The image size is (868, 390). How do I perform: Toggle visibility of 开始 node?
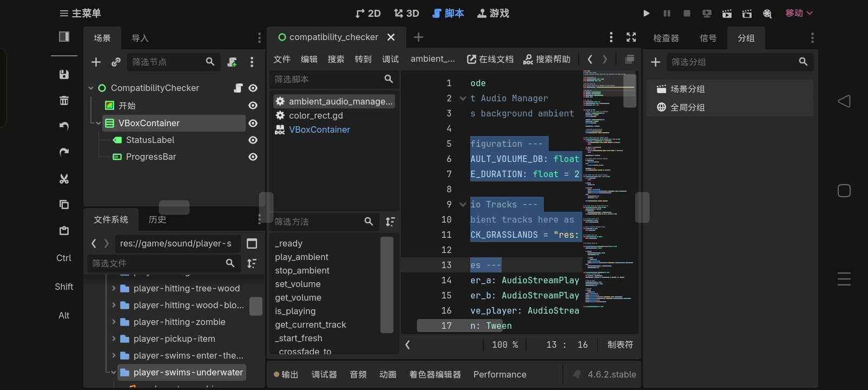tap(253, 106)
